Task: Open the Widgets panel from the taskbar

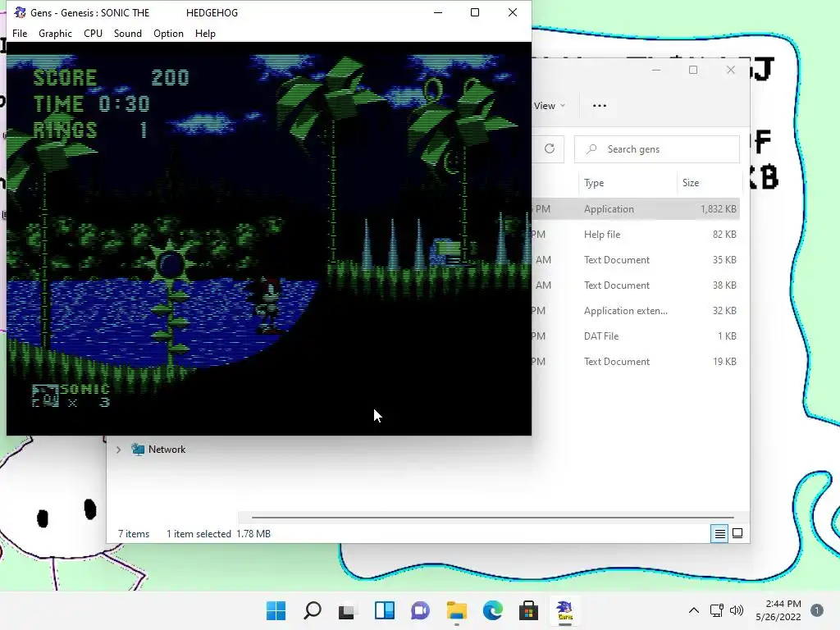Action: [x=384, y=610]
